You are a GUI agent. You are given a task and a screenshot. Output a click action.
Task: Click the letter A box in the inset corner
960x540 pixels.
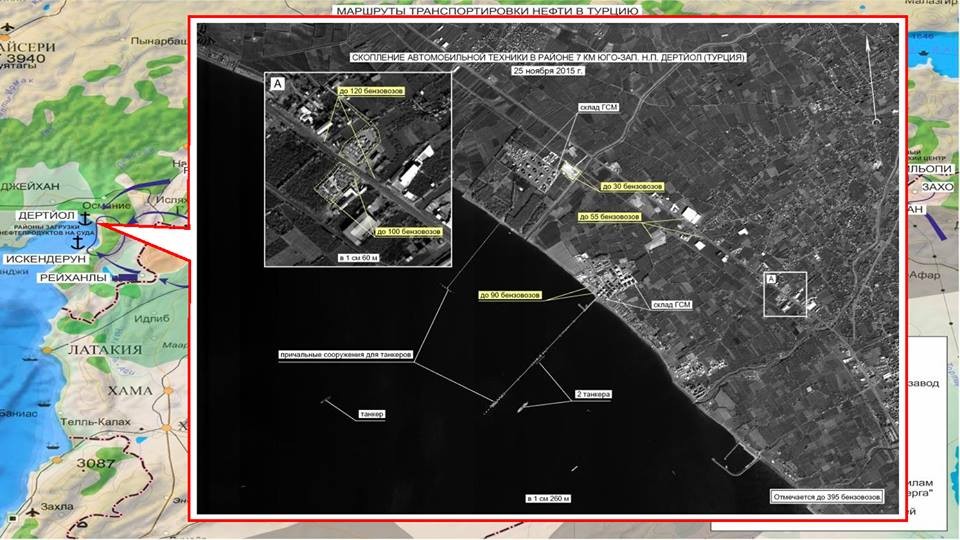(x=277, y=85)
